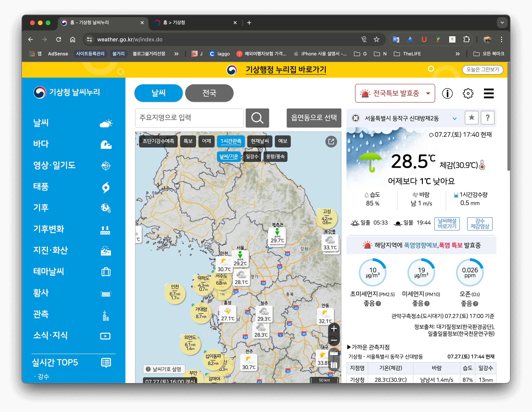The width and height of the screenshot is (532, 412).
Task: Click the 읍면동으로 선택 button
Action: coord(314,118)
